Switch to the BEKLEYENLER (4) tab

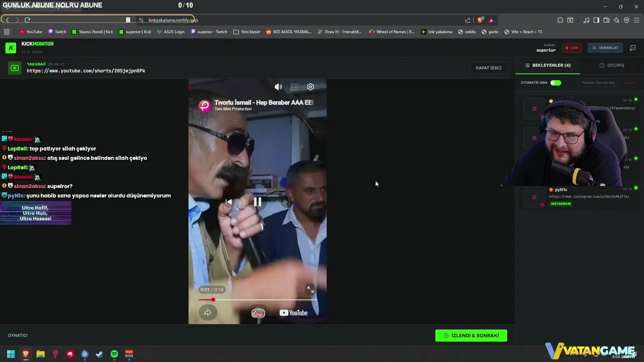[x=547, y=65]
